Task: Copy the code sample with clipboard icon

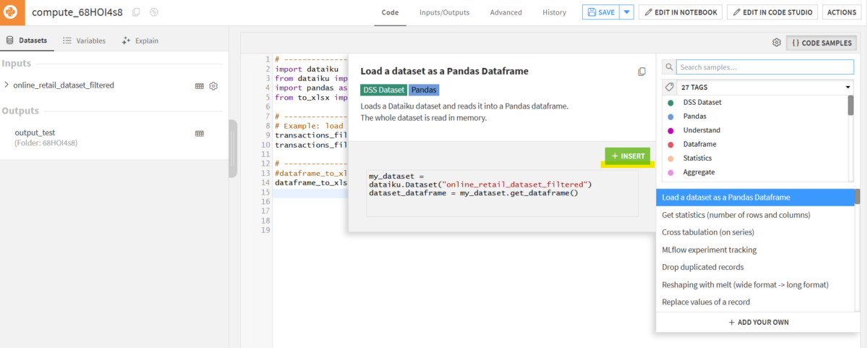Action: tap(642, 72)
